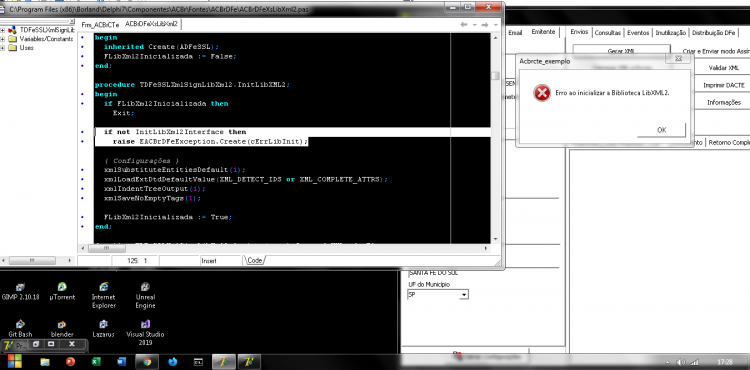750x370 pixels.
Task: Open Visual Studio 2019 desktop shortcut
Action: coord(145,333)
